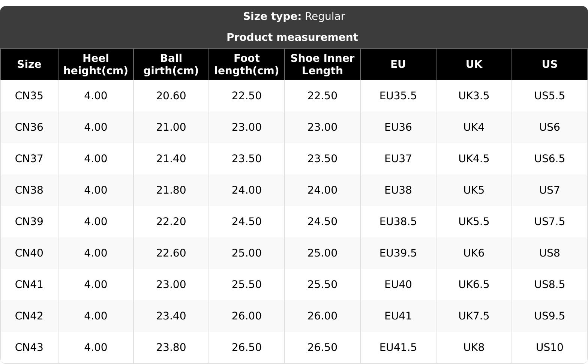Click ball girth value 21.40
The image size is (588, 364).
(x=171, y=159)
